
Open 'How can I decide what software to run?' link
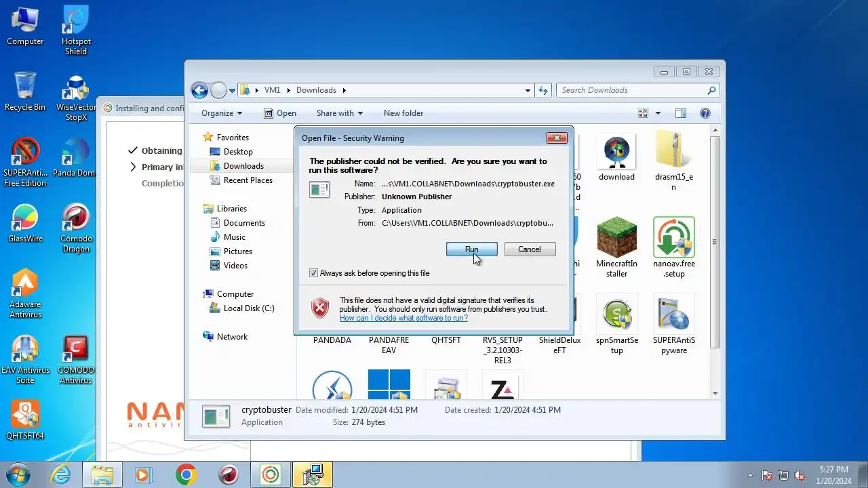tap(403, 318)
